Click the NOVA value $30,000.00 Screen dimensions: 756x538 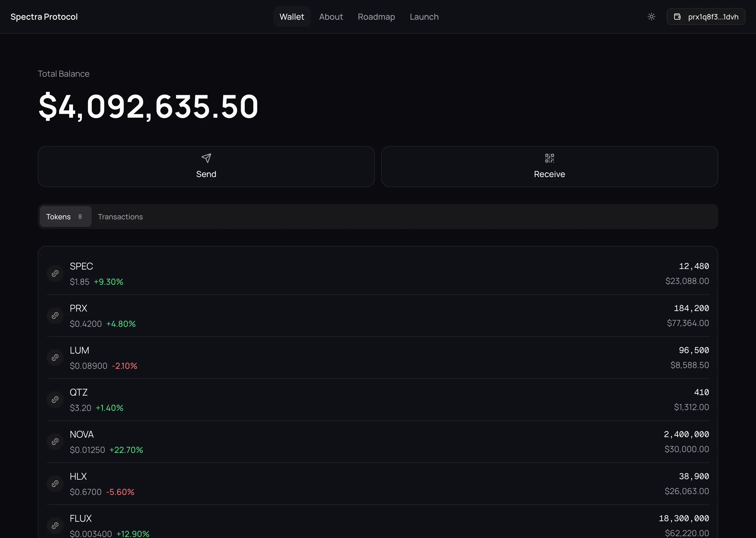[687, 449]
